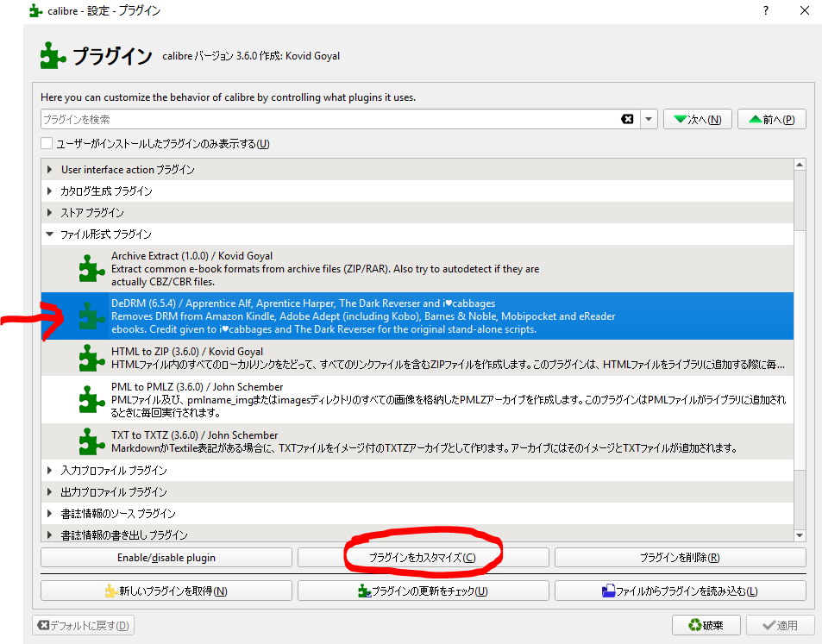Click 新しいプラグインを取得(N) button

click(166, 591)
